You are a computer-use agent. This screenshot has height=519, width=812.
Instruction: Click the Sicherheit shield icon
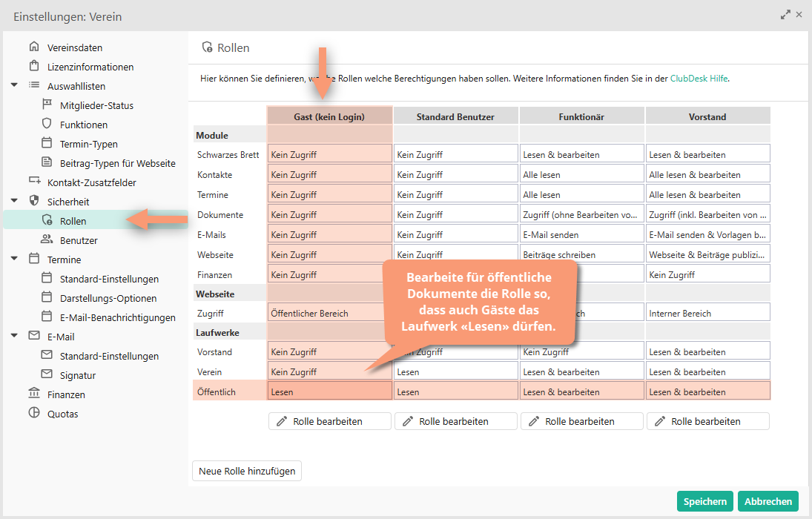pos(34,200)
